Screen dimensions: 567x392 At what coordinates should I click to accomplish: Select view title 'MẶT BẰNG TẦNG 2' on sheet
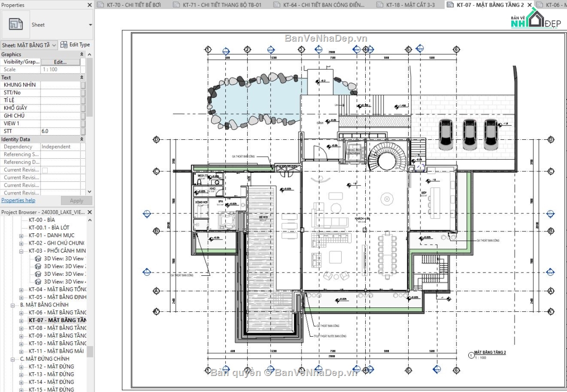tap(490, 353)
